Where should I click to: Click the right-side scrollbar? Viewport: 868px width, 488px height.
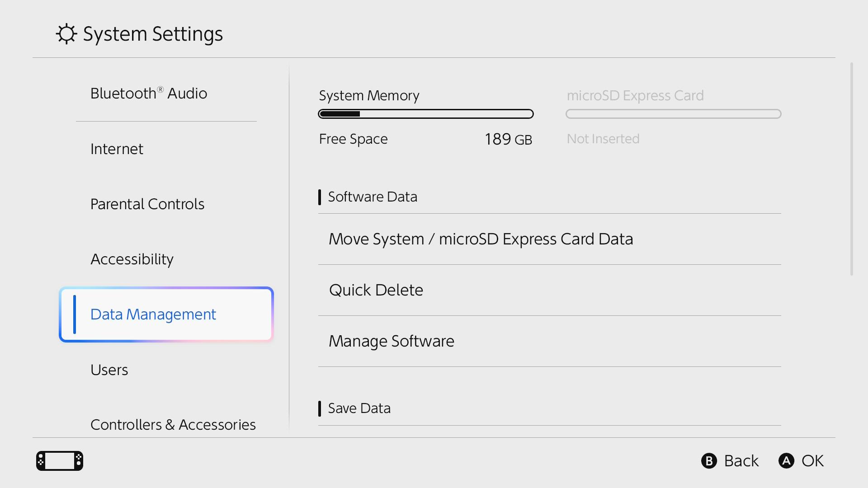pos(852,169)
